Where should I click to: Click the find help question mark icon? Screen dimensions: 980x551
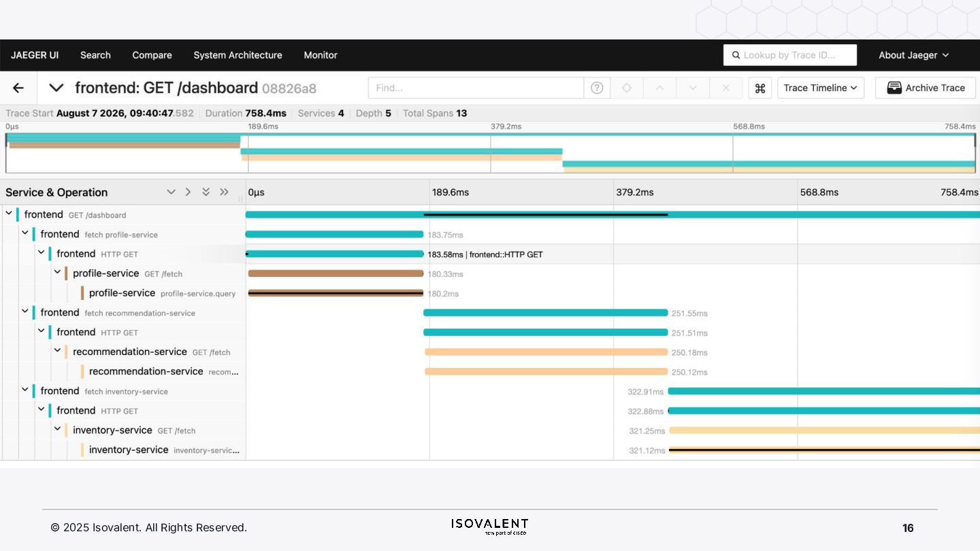coord(597,88)
